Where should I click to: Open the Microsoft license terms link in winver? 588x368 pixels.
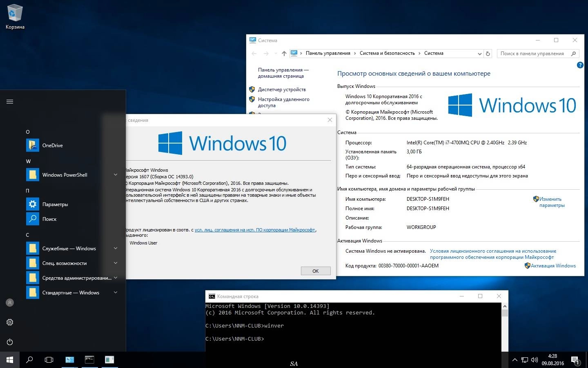pos(255,230)
